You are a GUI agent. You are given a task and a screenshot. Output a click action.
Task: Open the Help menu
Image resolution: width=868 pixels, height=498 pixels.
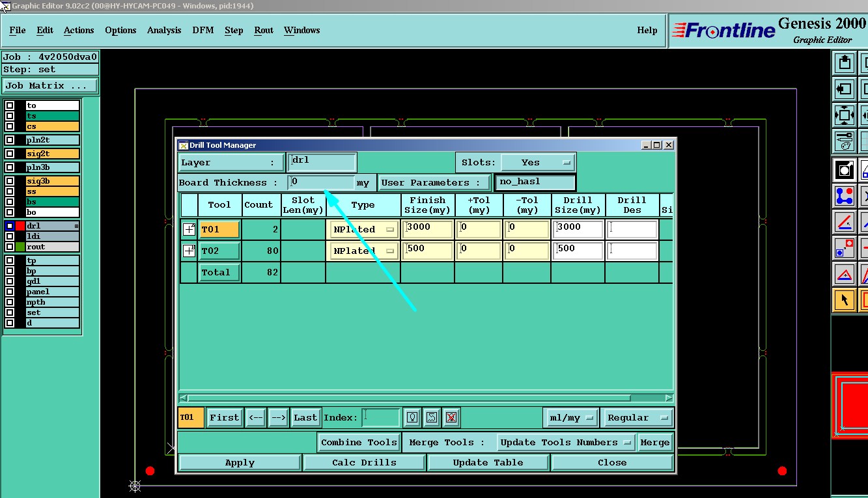(647, 30)
